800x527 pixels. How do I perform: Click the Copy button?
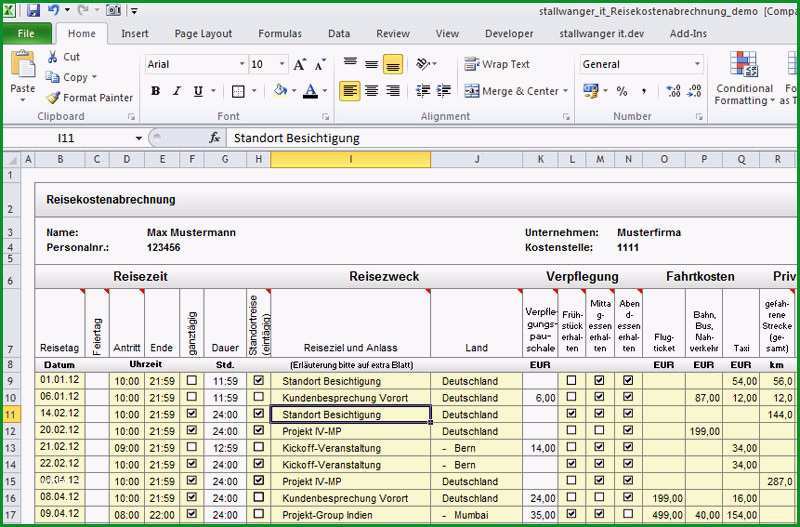(67, 77)
